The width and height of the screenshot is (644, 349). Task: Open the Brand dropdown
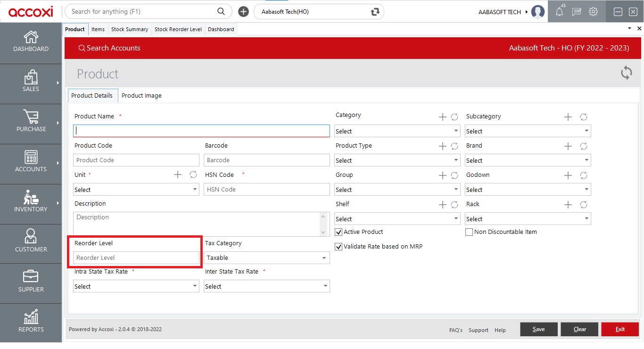click(528, 160)
